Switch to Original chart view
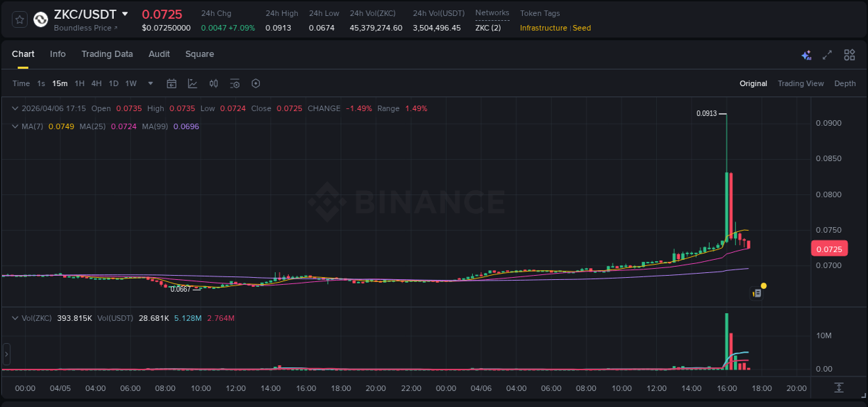The height and width of the screenshot is (407, 868). (753, 83)
